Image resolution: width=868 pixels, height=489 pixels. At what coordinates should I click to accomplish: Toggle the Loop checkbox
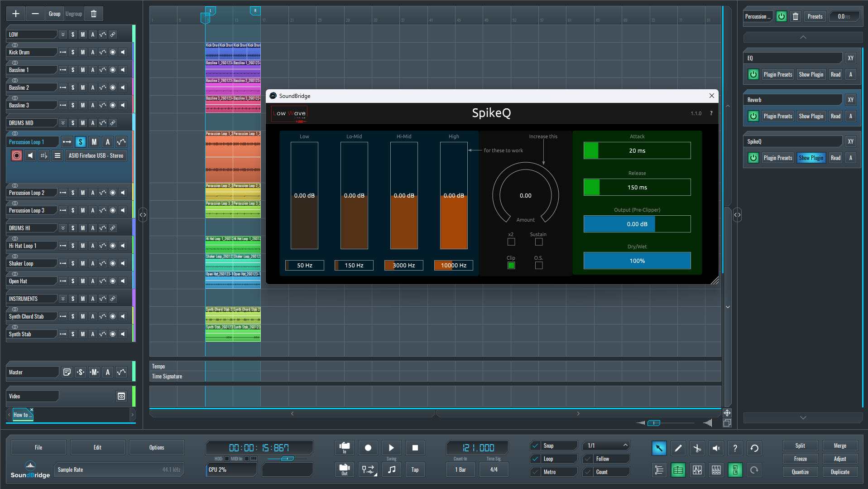pos(535,459)
